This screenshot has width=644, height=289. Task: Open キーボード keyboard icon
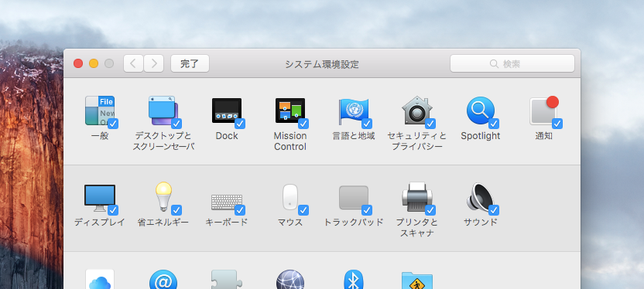coord(227,202)
